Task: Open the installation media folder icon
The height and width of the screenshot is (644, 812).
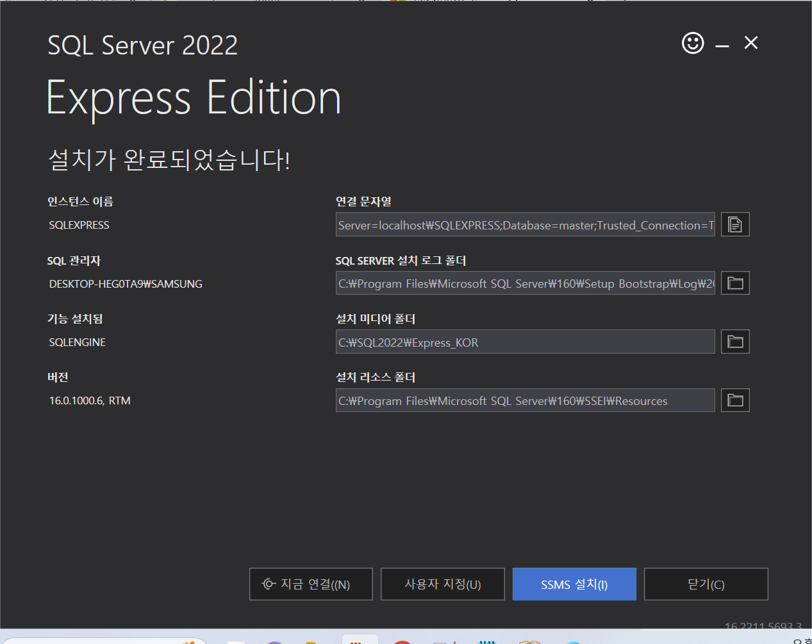Action: coord(735,342)
